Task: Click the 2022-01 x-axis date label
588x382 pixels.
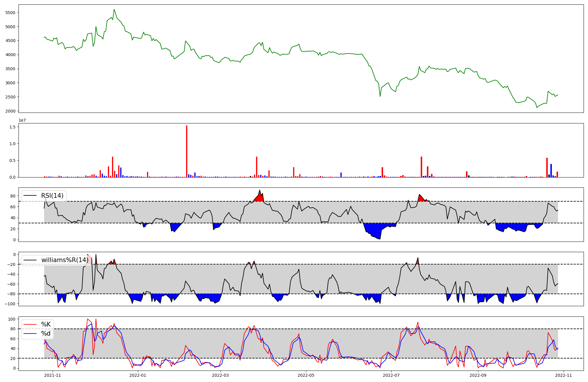Action: click(x=138, y=375)
